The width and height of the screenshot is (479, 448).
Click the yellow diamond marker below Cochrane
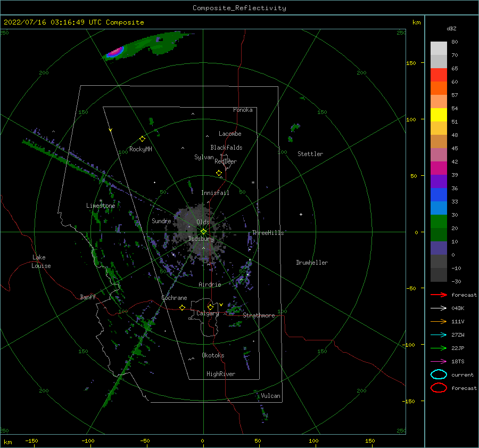[x=182, y=307]
